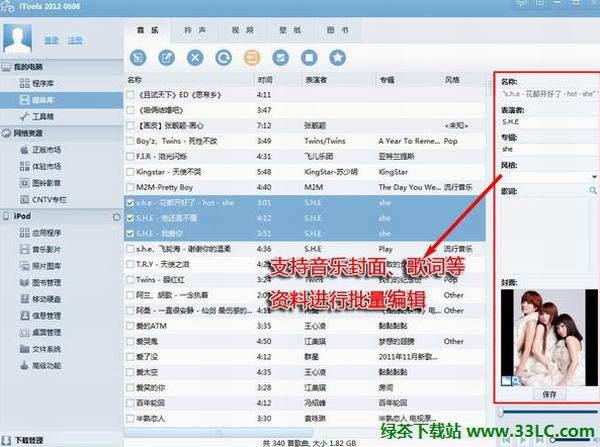Screen dimensions: 600x447
Task: Click the edit pencil toolbar icon
Action: (166, 57)
